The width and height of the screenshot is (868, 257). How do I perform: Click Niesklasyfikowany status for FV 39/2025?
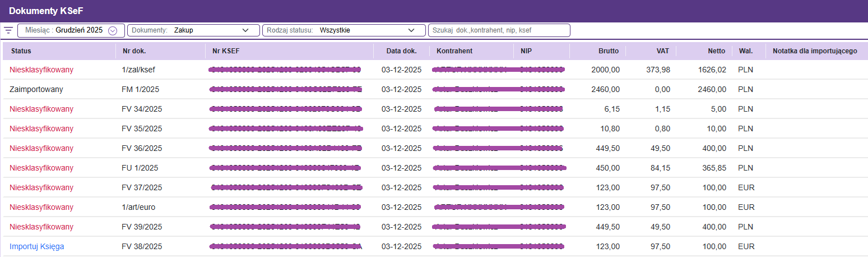click(x=41, y=227)
